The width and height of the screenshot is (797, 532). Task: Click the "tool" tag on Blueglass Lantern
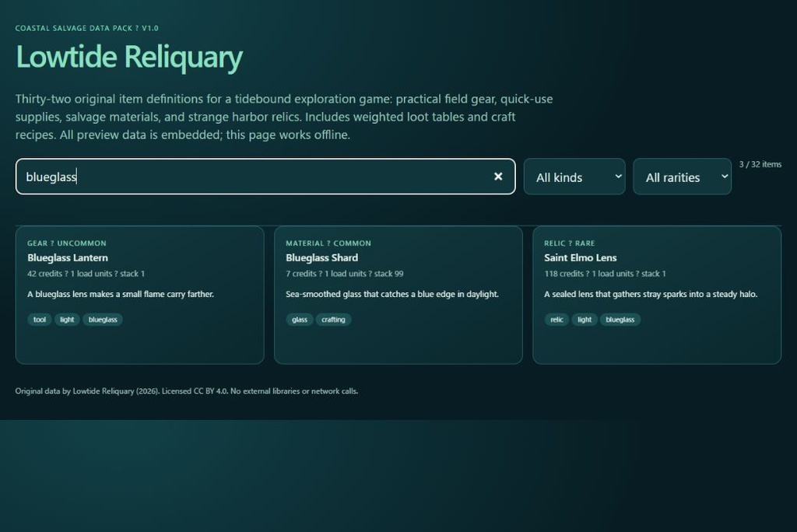40,320
